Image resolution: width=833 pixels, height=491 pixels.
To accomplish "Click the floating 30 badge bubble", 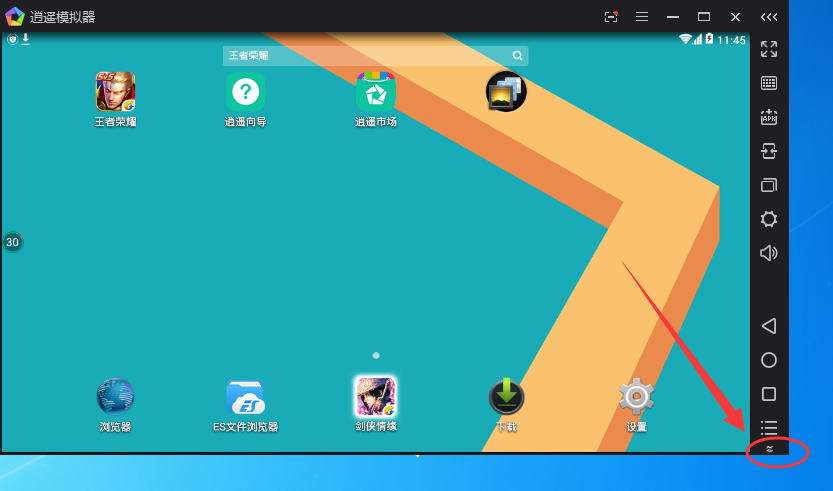I will (13, 242).
